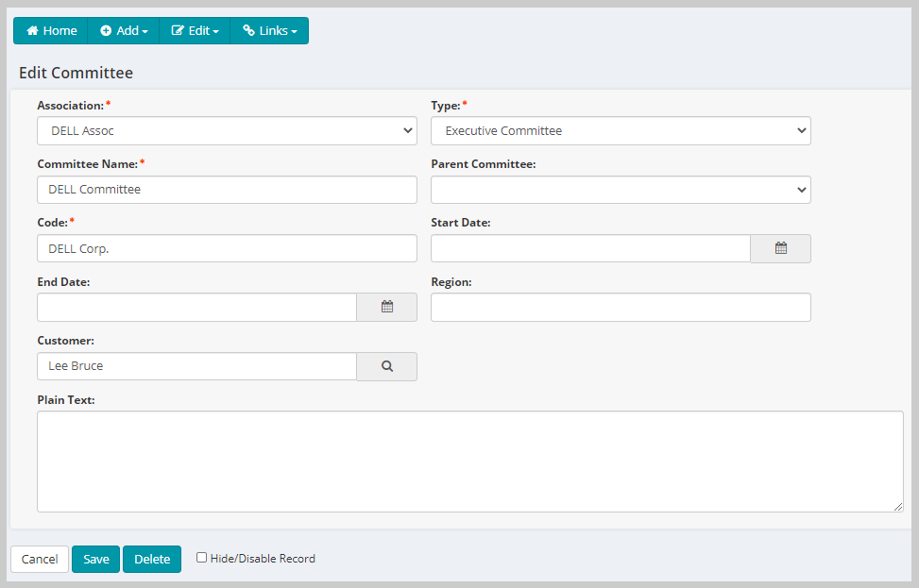Open the Add menu
The image size is (919, 588).
click(x=123, y=30)
